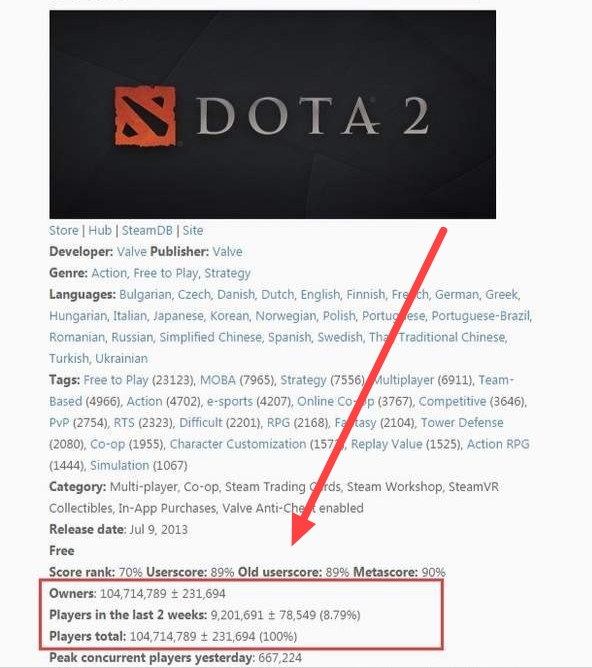The width and height of the screenshot is (592, 668).
Task: Open the SteamDB link
Action: click(x=147, y=230)
